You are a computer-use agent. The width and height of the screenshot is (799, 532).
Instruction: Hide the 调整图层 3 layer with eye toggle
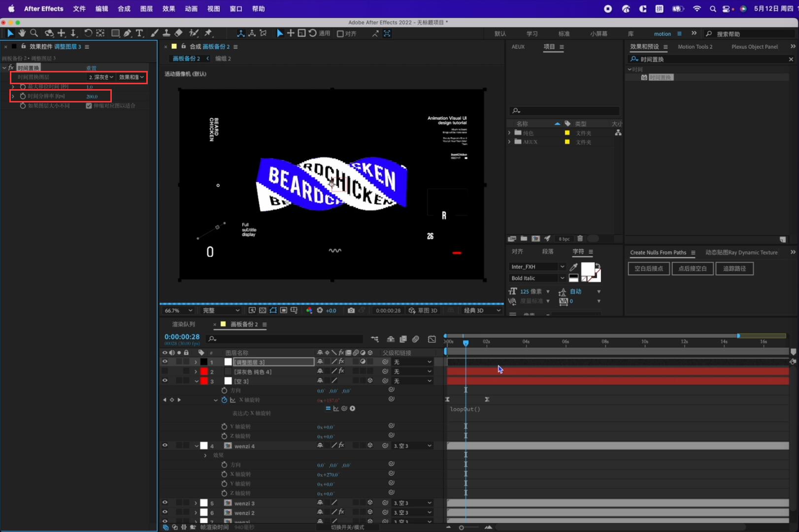click(x=165, y=362)
